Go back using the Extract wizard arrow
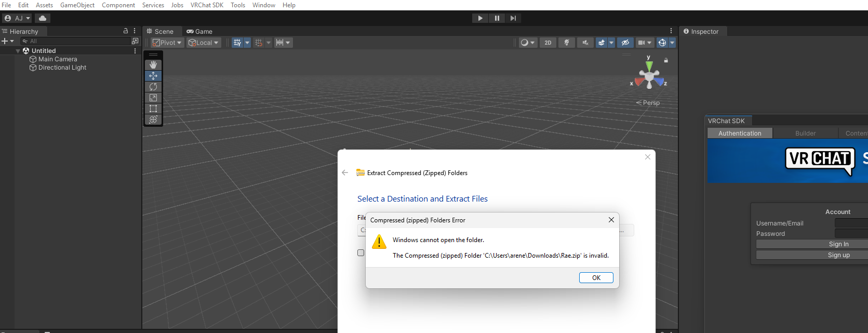Screen dimensions: 868x333 [x=345, y=172]
